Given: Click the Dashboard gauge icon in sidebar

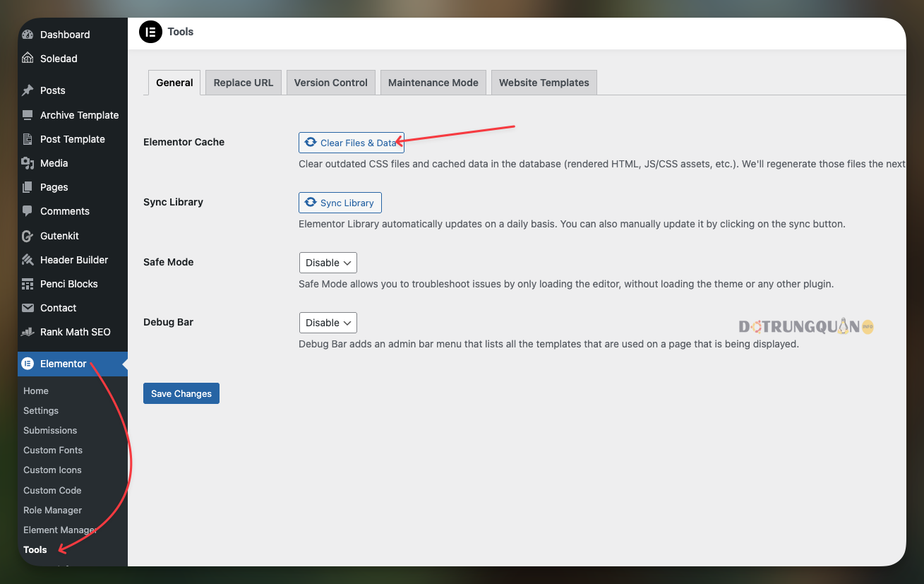Looking at the screenshot, I should [28, 35].
